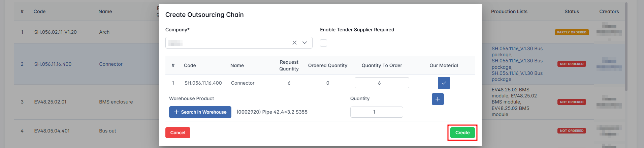This screenshot has height=148, width=644.
Task: Open the SH.056.11.16.400 code link in table
Action: point(53,64)
